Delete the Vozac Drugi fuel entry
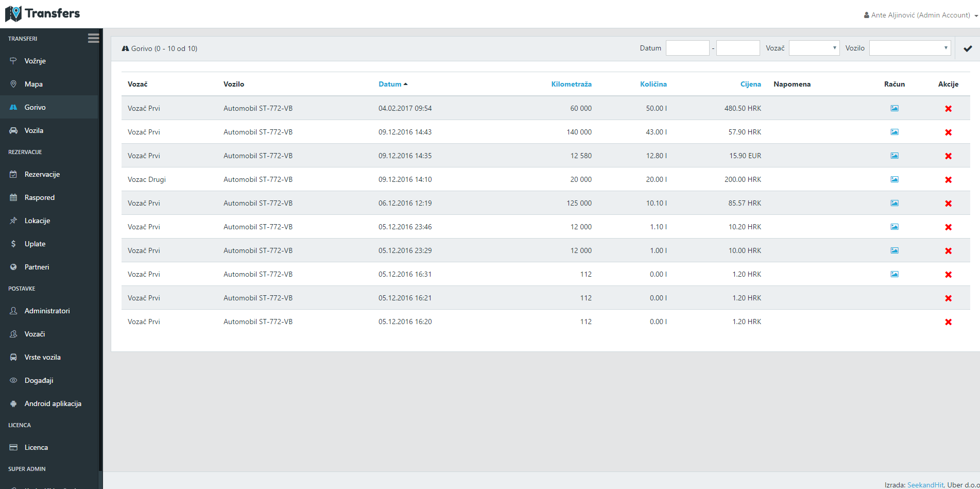Image resolution: width=980 pixels, height=489 pixels. point(948,180)
